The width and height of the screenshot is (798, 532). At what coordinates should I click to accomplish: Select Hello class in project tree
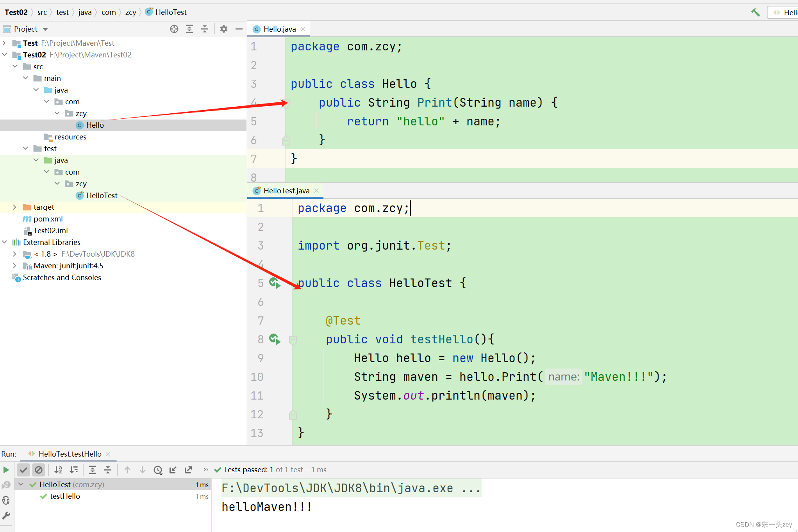pyautogui.click(x=95, y=125)
